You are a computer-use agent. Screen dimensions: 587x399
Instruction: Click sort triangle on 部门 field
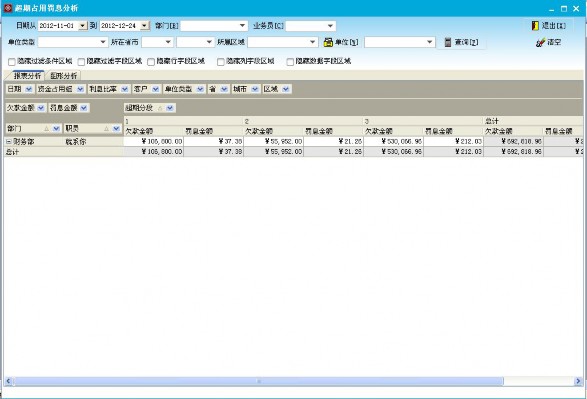point(47,128)
